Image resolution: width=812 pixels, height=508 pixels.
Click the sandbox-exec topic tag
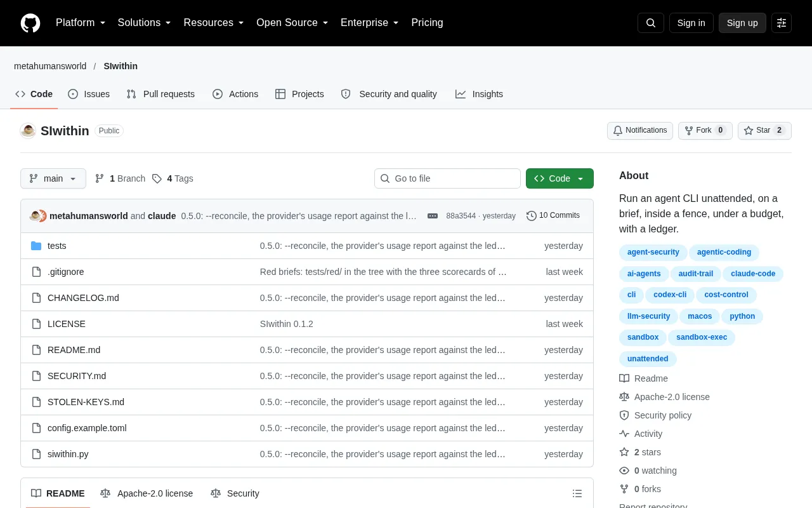[x=702, y=337]
